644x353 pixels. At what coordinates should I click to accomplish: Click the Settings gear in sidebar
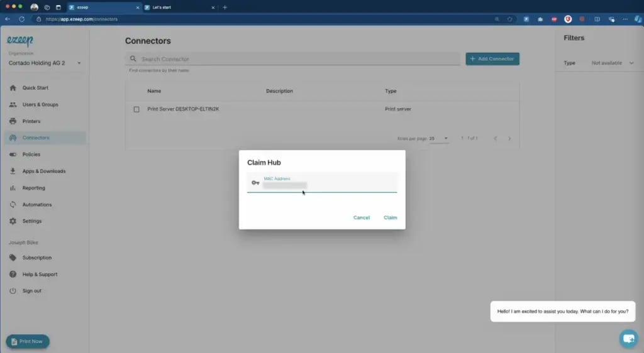coord(13,221)
